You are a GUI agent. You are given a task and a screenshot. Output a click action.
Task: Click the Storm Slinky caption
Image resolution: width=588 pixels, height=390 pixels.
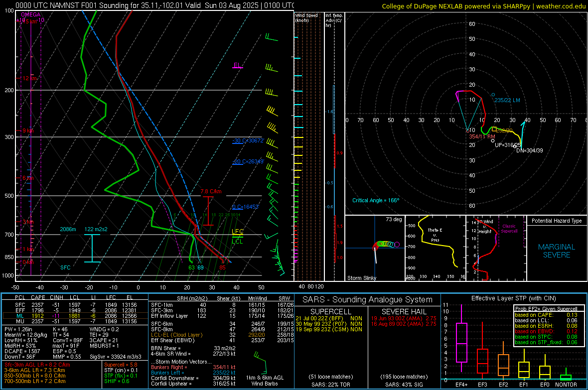[x=361, y=278]
